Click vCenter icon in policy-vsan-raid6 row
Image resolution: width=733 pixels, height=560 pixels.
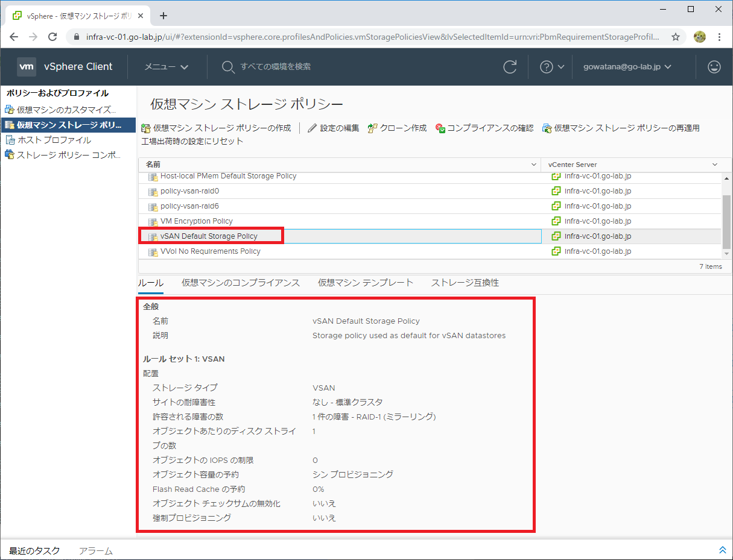coord(556,206)
